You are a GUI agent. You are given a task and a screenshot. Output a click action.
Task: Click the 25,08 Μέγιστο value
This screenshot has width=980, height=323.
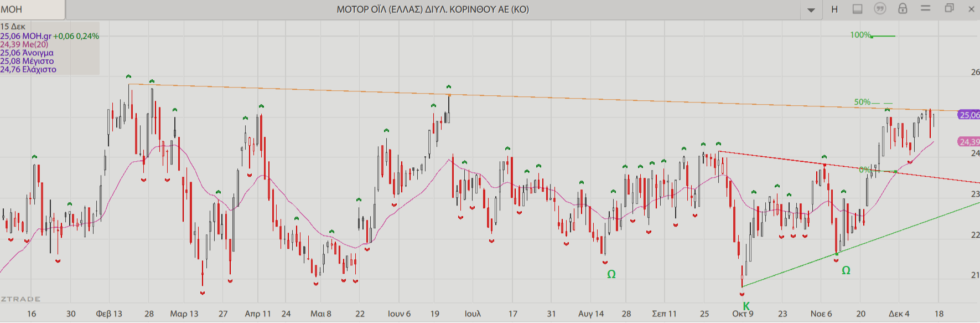click(27, 61)
